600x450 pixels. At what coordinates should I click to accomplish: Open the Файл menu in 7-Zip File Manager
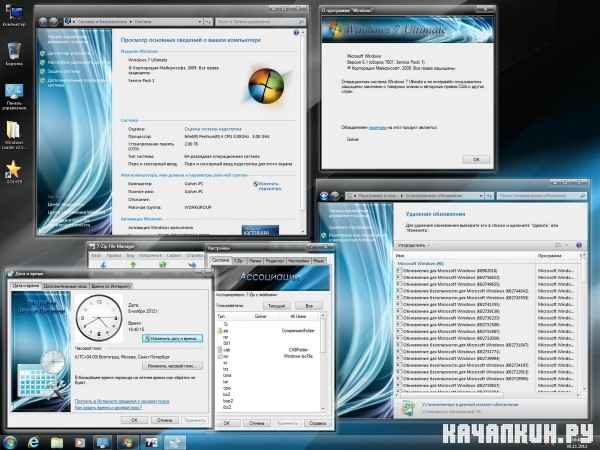96,255
